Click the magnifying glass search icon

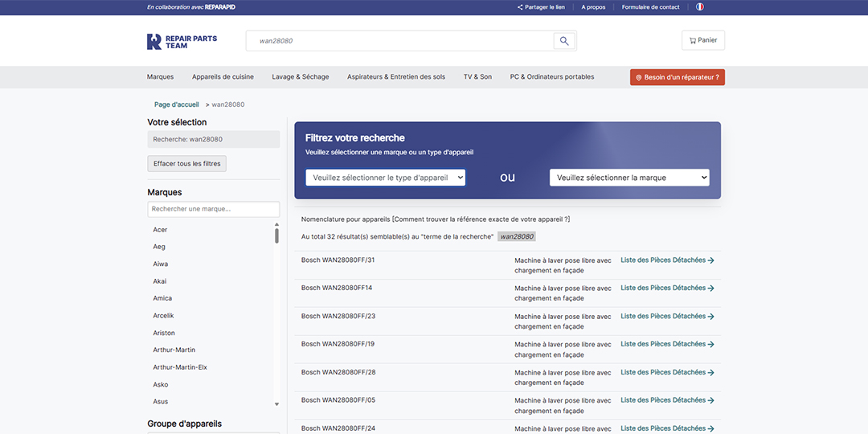pos(564,41)
